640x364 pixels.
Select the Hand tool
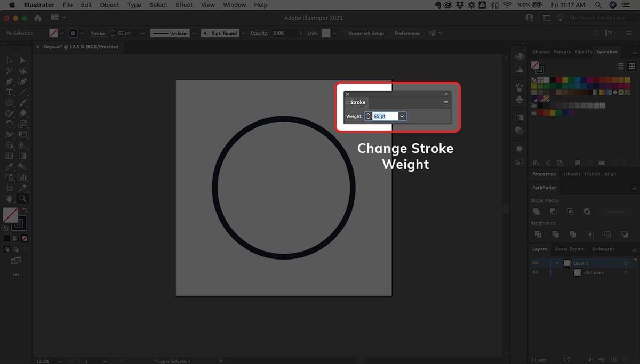(9, 198)
